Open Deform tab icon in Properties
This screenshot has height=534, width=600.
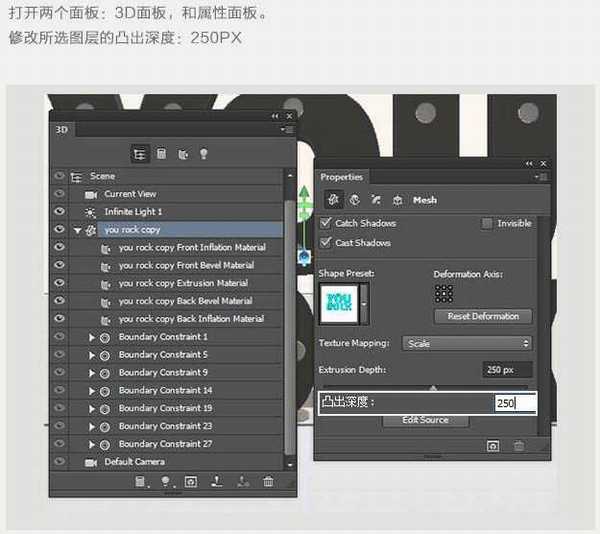coord(355,200)
